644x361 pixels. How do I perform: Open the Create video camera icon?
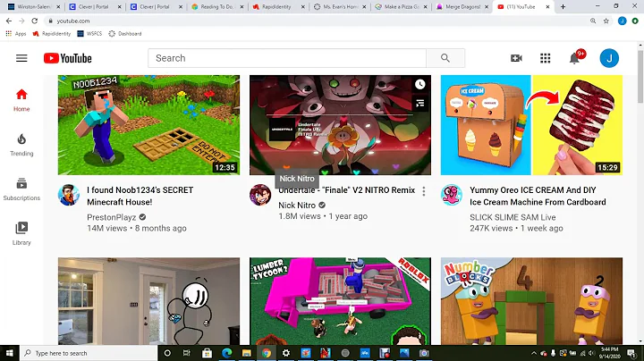tap(516, 58)
